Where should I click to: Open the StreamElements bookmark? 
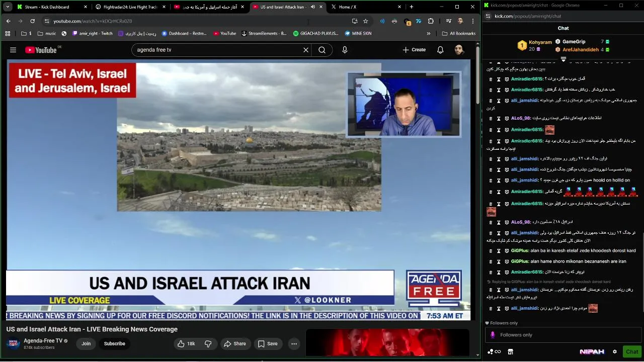click(264, 34)
